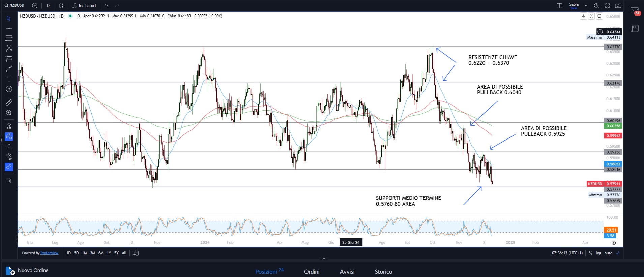Toggle lock all drawing tools
644x277 pixels.
[9, 147]
